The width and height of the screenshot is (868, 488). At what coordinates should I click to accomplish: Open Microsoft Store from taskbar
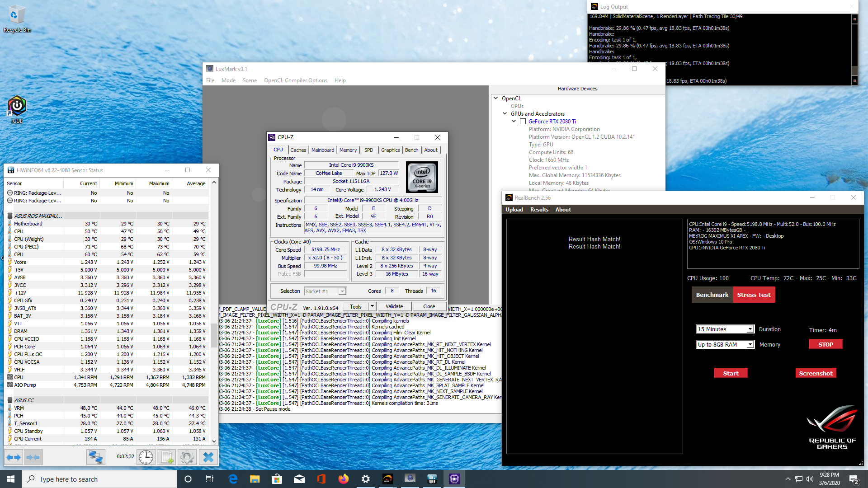[x=277, y=479]
